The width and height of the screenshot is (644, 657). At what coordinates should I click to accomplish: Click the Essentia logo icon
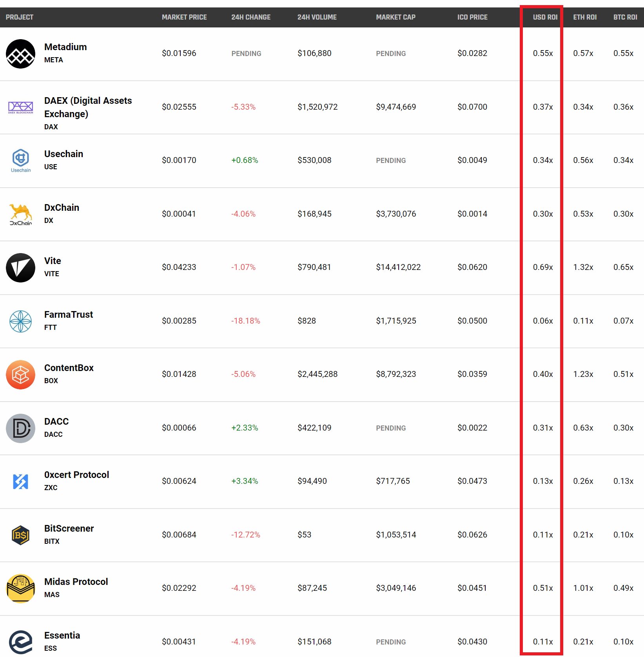coord(21,642)
